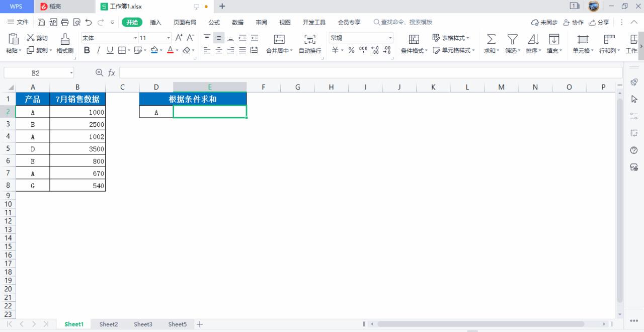
Task: Click the Filter (筛选) funnel icon
Action: (x=512, y=39)
